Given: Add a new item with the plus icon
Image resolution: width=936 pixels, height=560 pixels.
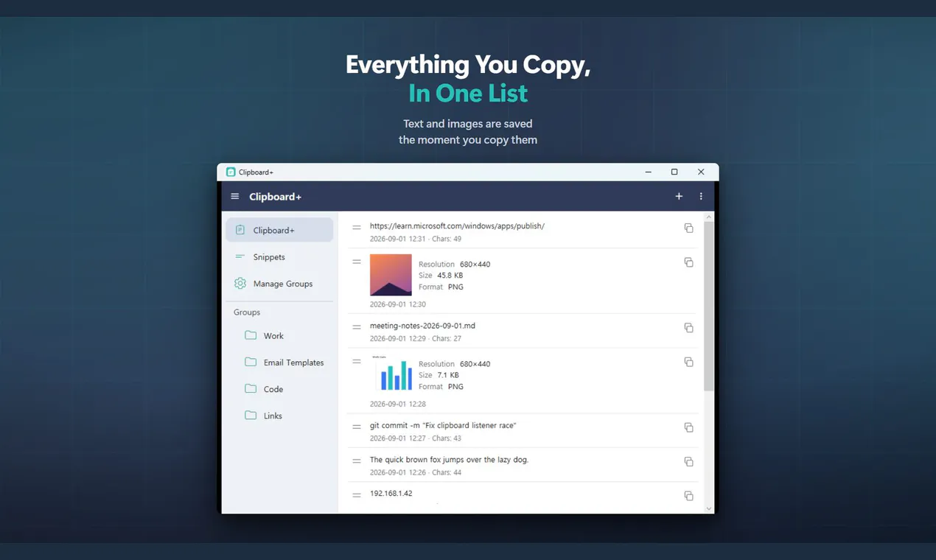Looking at the screenshot, I should 679,197.
